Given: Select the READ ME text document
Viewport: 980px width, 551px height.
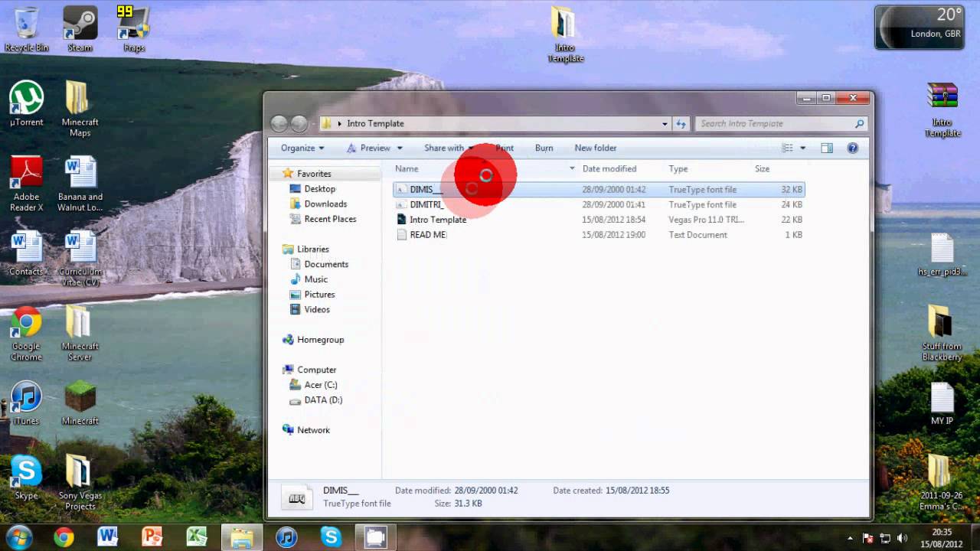Looking at the screenshot, I should [599, 235].
